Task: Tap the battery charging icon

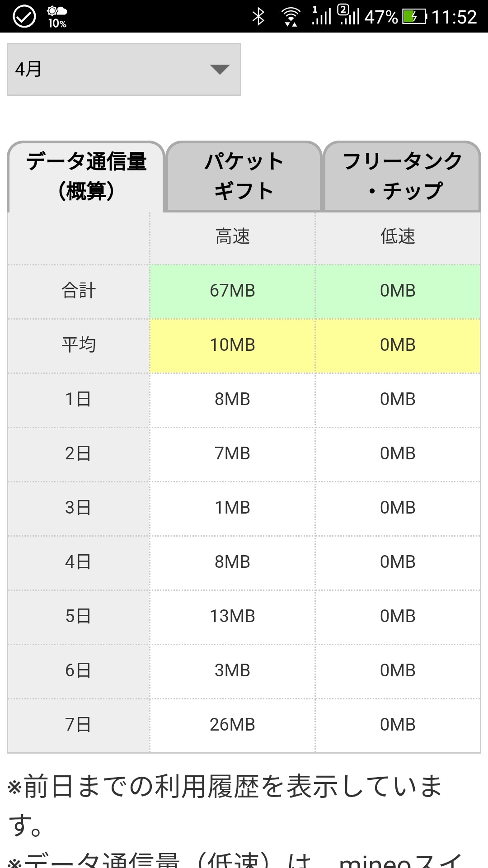Action: (414, 17)
